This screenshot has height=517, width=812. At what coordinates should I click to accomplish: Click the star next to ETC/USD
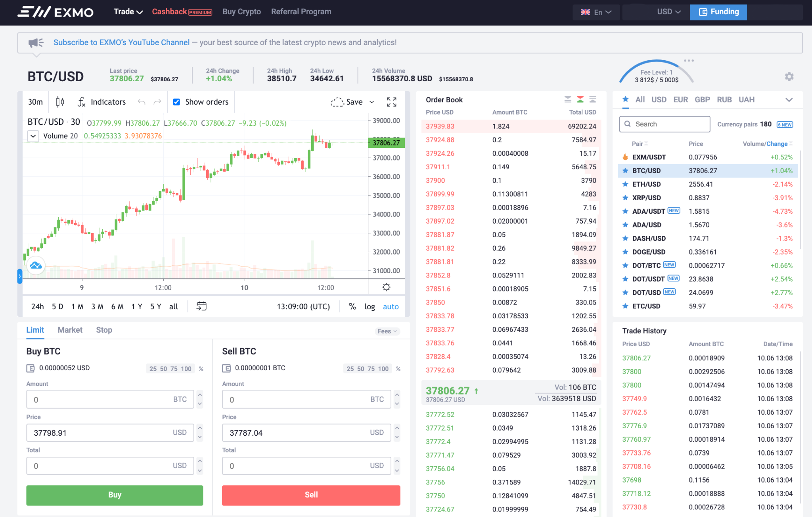pyautogui.click(x=625, y=306)
